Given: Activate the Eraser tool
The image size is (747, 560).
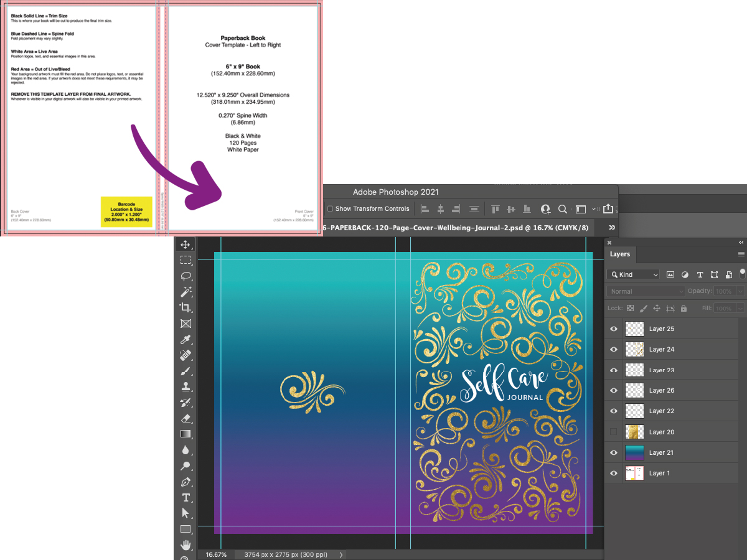Looking at the screenshot, I should click(186, 418).
